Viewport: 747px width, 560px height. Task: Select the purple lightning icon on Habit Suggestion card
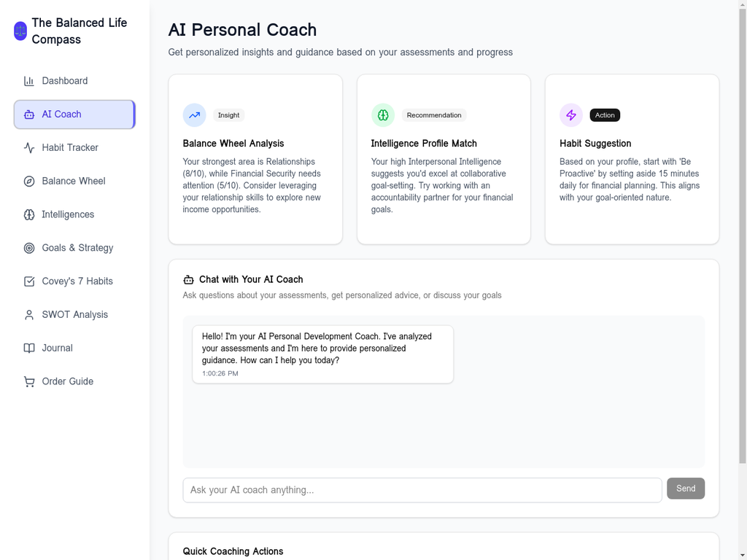571,114
